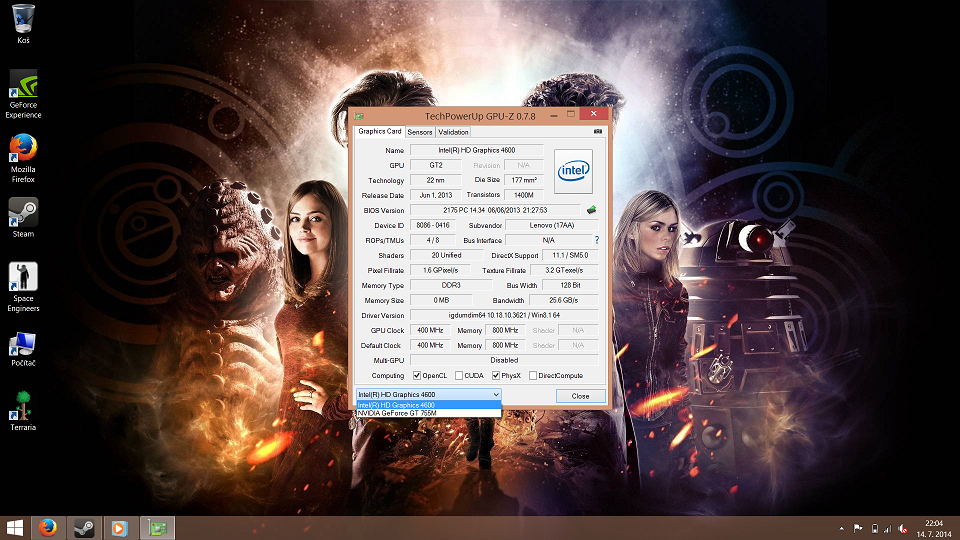Click the Intel vendor logo

coord(573,171)
